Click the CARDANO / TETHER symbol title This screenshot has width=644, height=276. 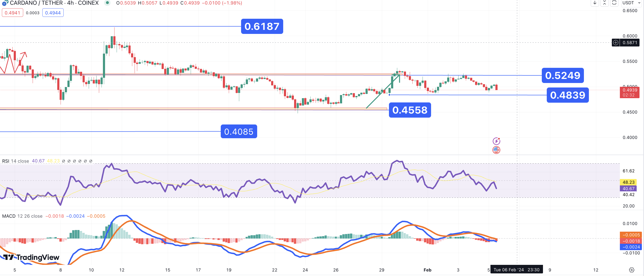pyautogui.click(x=54, y=3)
